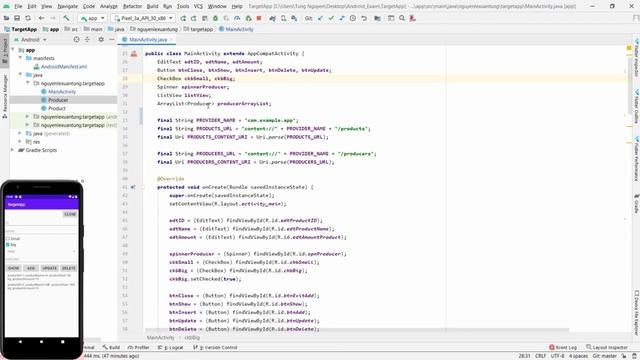Collapse the java folder tree node
Viewport: 640px width, 360px height.
point(20,75)
